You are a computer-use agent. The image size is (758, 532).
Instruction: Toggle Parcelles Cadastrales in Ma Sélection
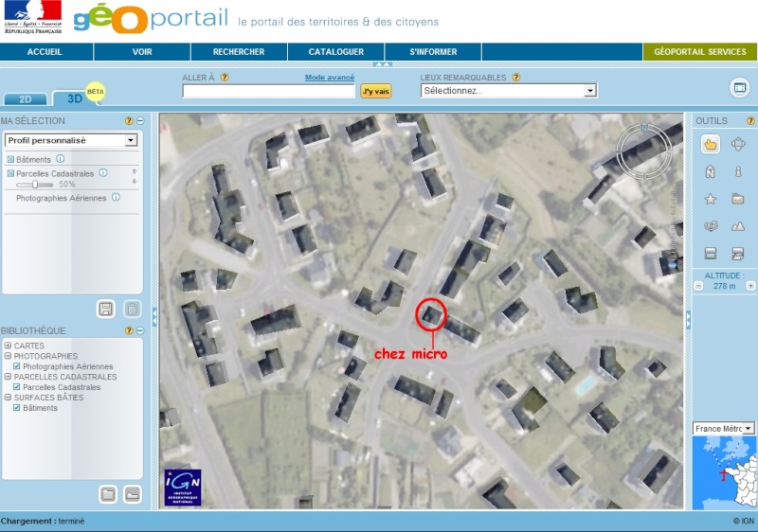(x=10, y=173)
